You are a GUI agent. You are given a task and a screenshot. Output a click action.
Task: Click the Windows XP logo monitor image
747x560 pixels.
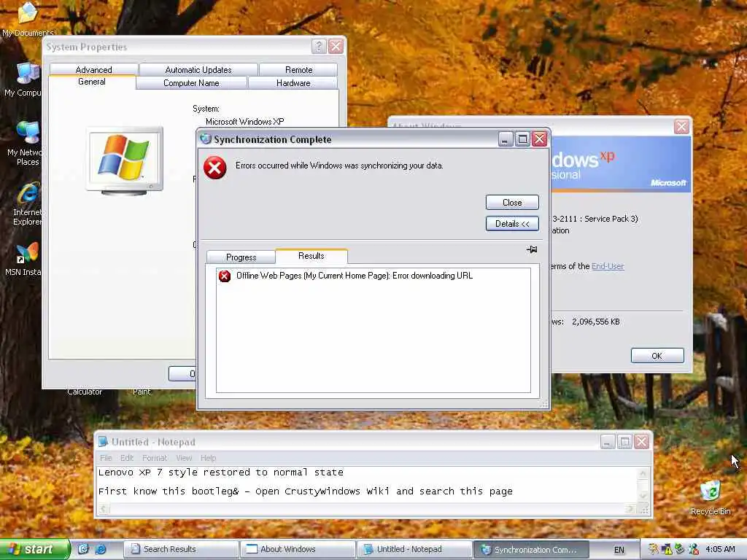click(x=125, y=161)
